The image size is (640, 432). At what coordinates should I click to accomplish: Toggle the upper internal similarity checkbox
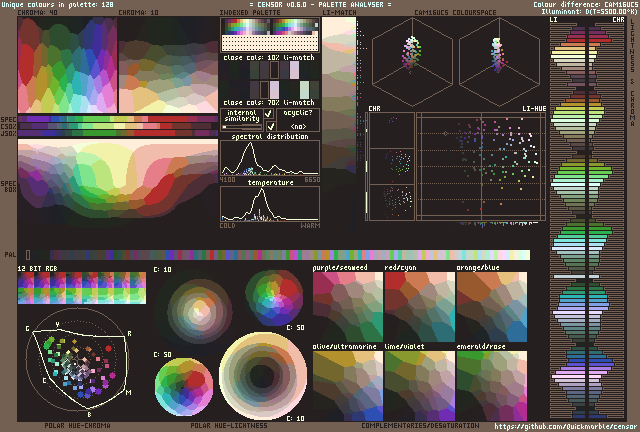point(268,115)
